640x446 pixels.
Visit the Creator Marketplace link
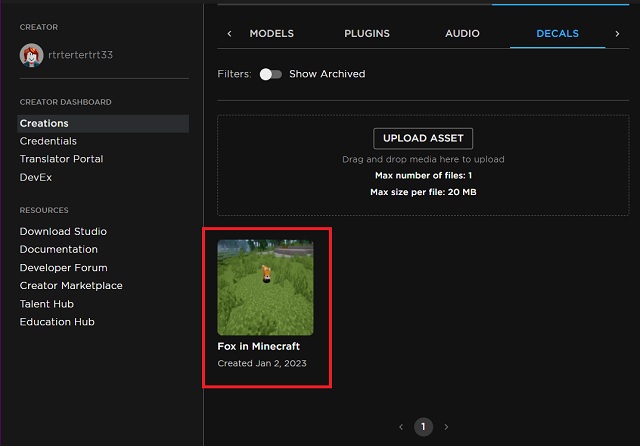[x=71, y=286]
